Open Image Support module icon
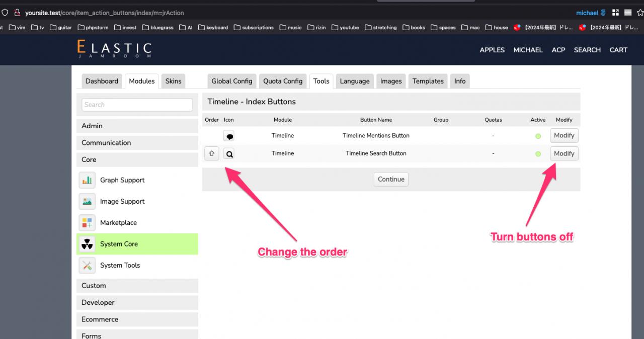 pyautogui.click(x=87, y=201)
